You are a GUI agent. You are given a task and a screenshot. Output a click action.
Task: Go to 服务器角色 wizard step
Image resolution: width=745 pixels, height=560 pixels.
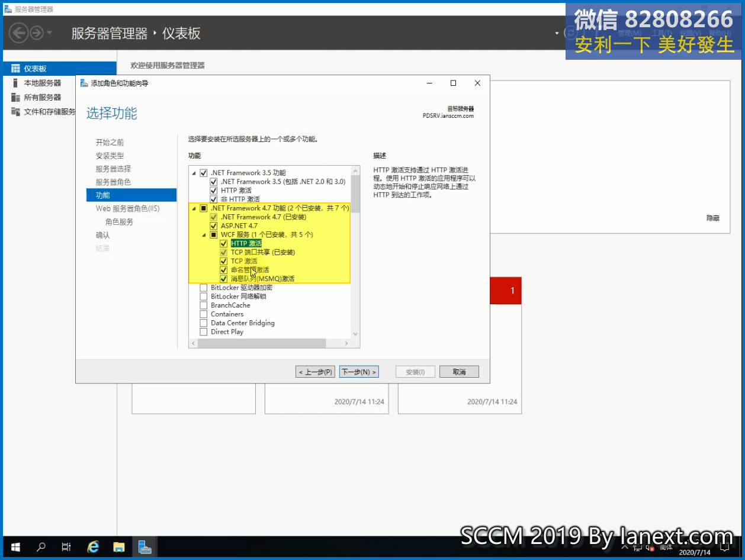coord(114,182)
